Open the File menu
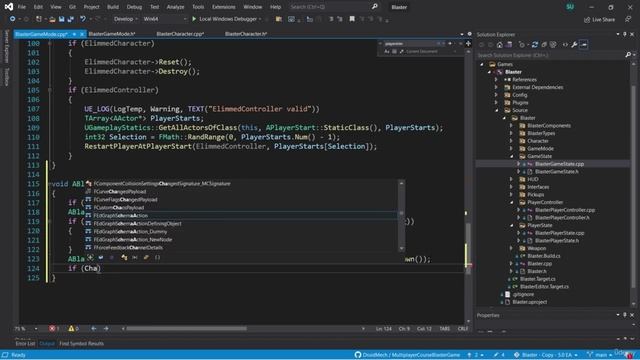This screenshot has height=360, width=640. 22,7
